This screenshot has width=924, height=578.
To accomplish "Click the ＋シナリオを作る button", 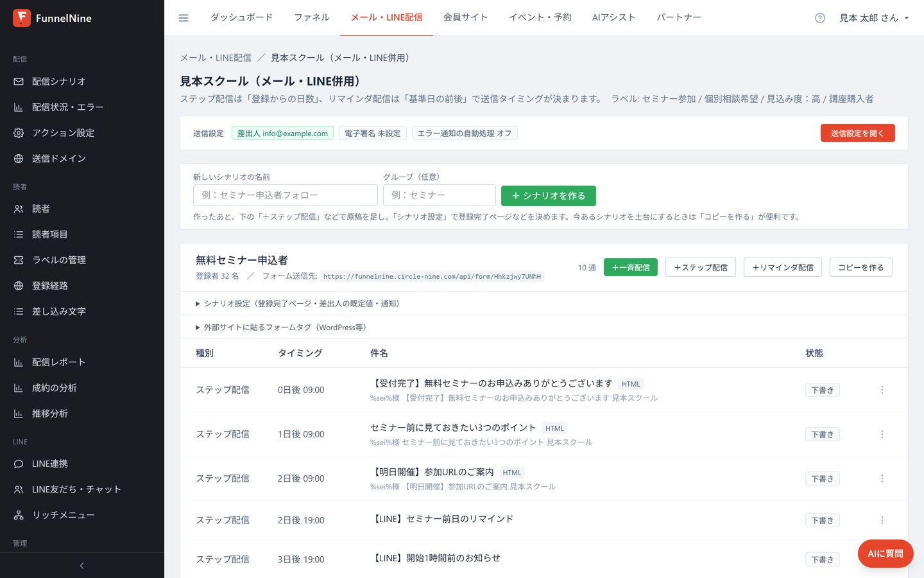I will tap(549, 196).
